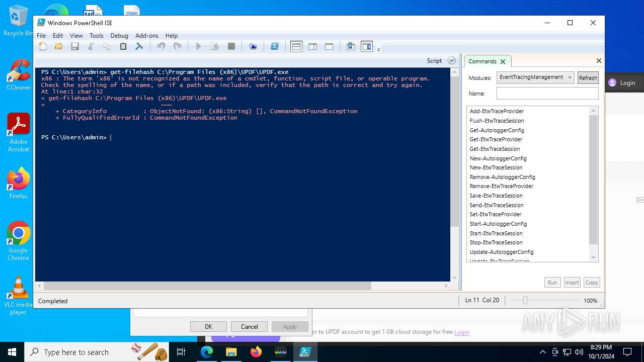
Task: Select Send-EtwTraceSession command
Action: [x=497, y=205]
